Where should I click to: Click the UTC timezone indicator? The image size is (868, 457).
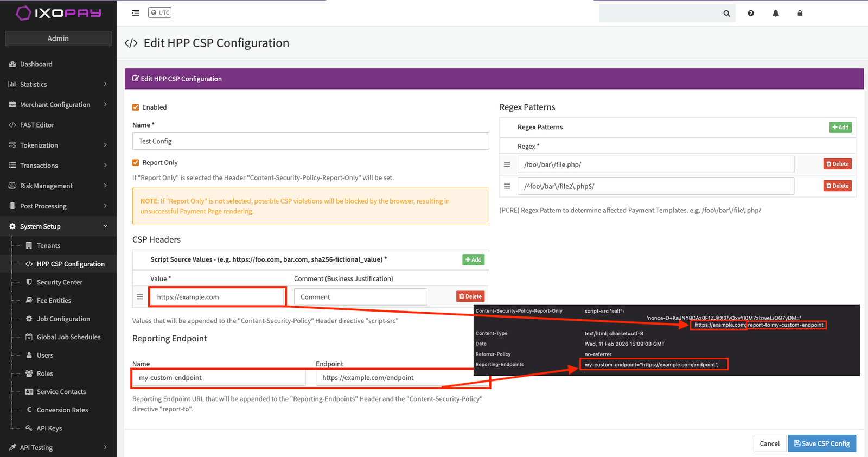tap(160, 12)
